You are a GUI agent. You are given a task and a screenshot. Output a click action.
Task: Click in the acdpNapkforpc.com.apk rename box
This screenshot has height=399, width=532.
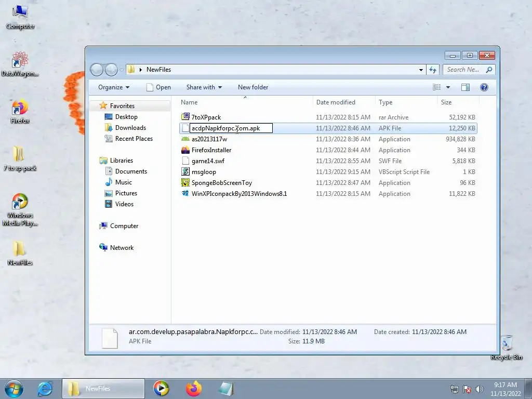point(231,128)
